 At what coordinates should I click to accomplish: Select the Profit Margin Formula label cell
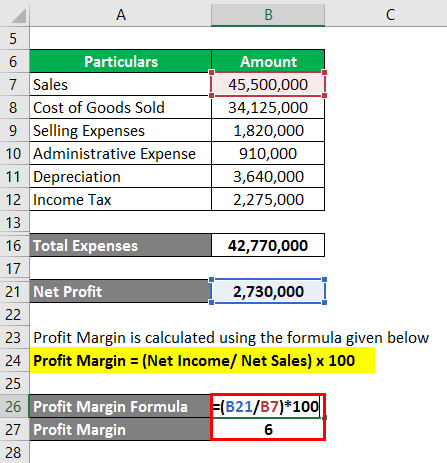tap(120, 406)
